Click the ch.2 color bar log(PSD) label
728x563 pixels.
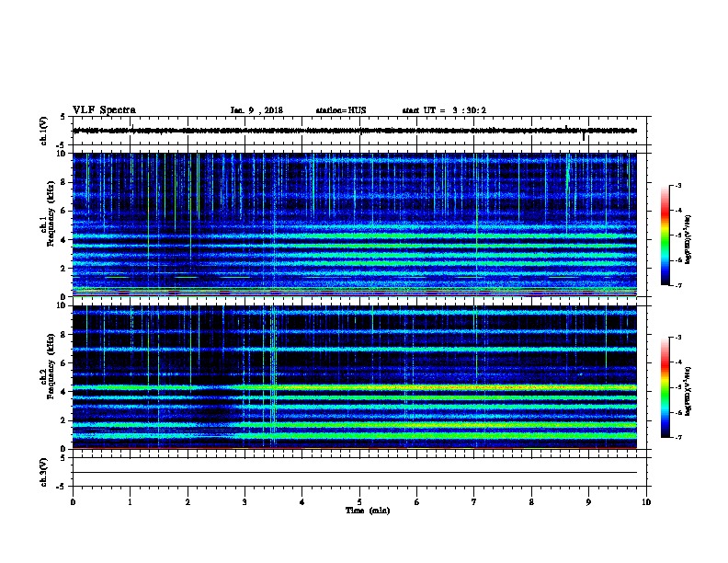688,391
